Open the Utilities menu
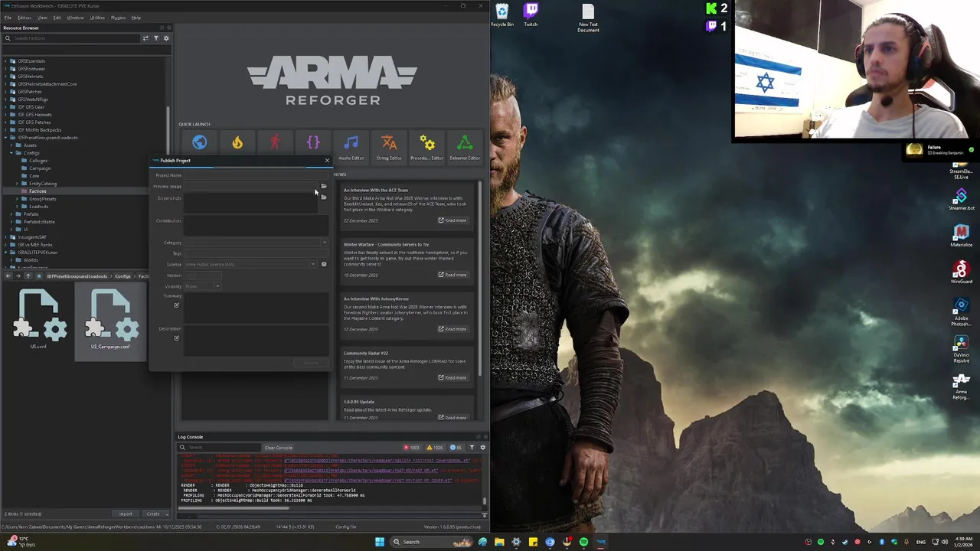Screen dimensions: 980x551 coord(97,18)
